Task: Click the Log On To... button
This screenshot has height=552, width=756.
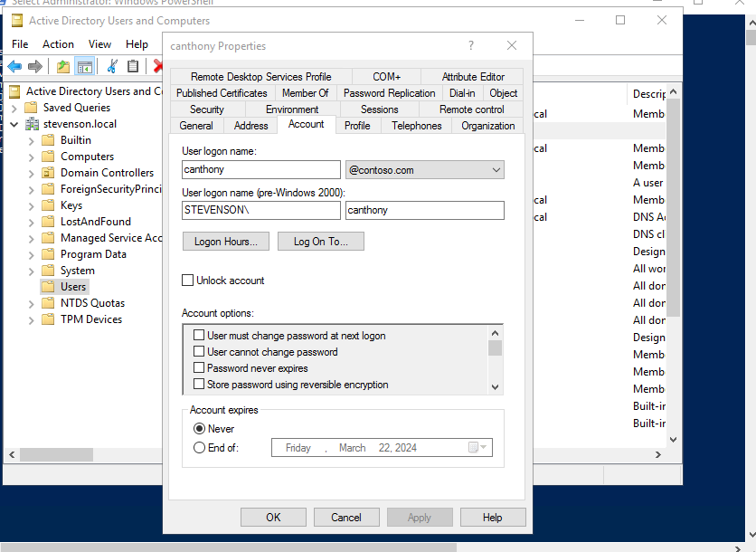Action: click(321, 242)
